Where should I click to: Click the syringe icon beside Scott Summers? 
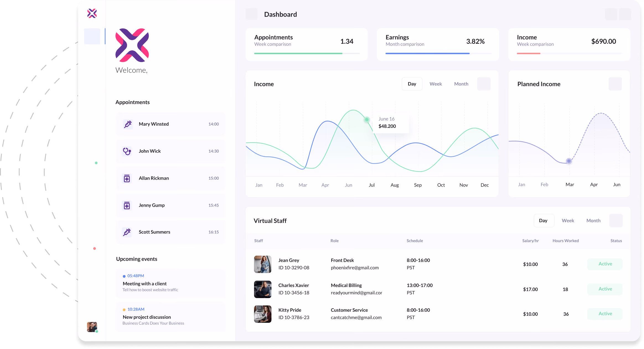click(127, 232)
